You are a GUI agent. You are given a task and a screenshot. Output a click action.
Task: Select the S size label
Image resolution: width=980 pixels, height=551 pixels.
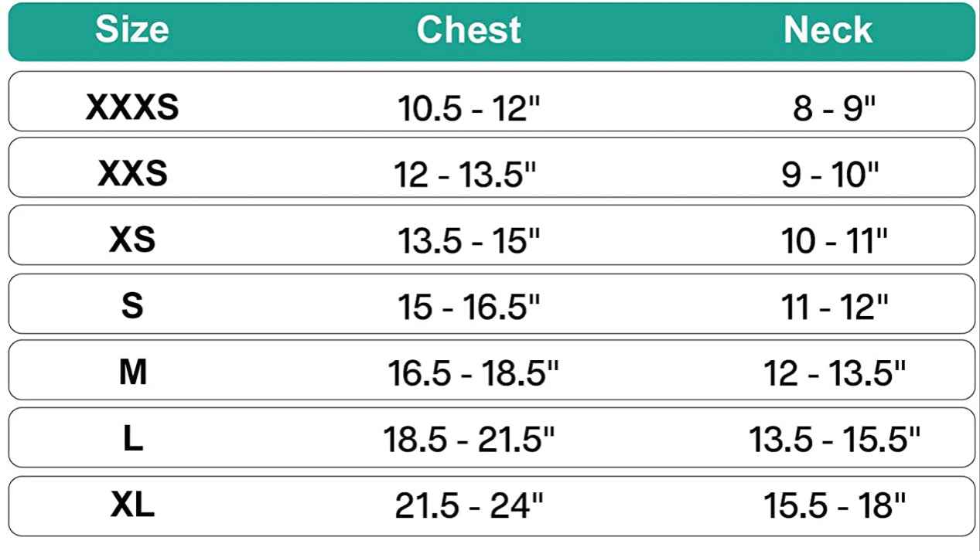132,307
